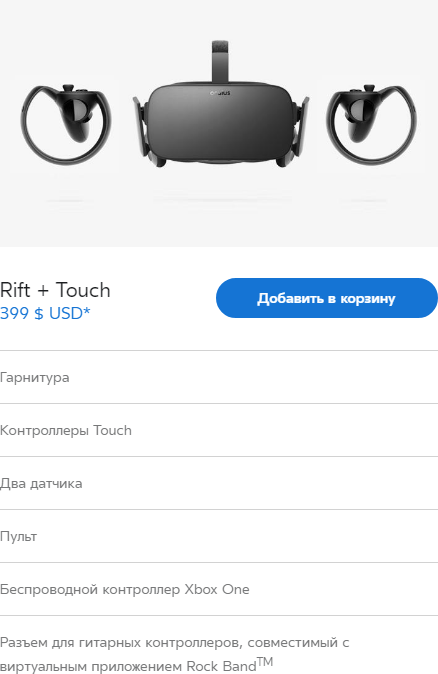
Task: Click the "Rock Band" trademark text
Action: point(230,665)
